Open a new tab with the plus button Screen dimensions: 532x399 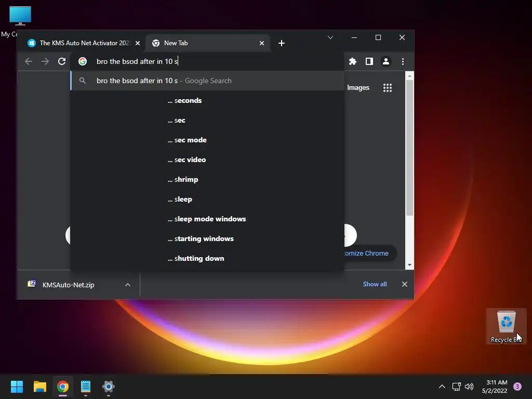[281, 43]
